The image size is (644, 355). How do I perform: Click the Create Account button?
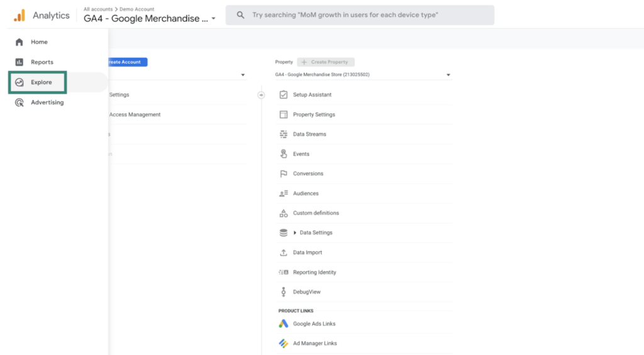127,62
